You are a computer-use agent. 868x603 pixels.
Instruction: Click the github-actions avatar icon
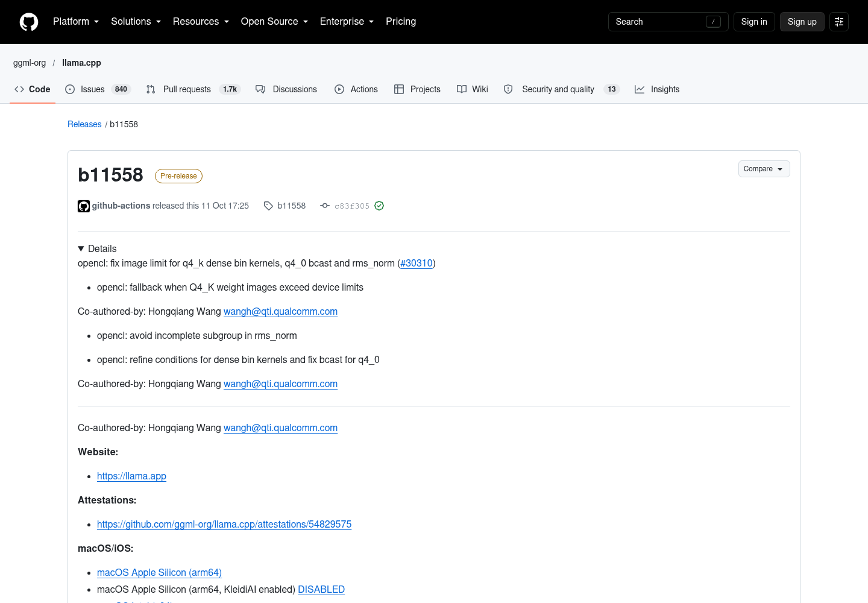[x=84, y=206]
